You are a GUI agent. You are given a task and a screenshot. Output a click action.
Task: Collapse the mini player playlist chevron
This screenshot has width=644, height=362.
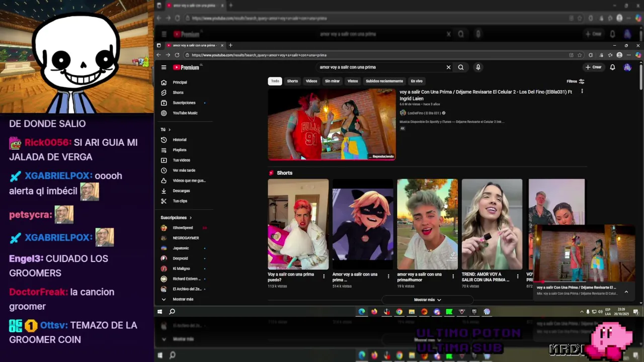coord(626,292)
